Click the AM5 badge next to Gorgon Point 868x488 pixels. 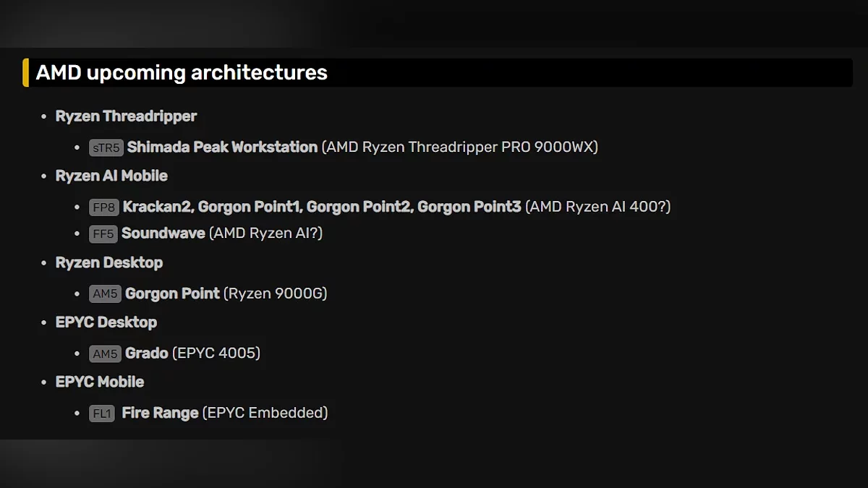point(105,294)
